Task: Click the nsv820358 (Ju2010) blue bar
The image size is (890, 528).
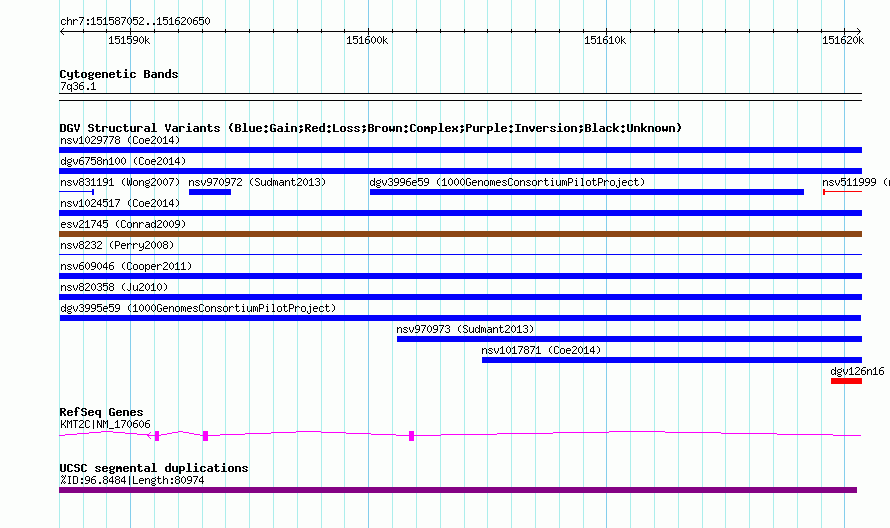Action: pyautogui.click(x=460, y=297)
